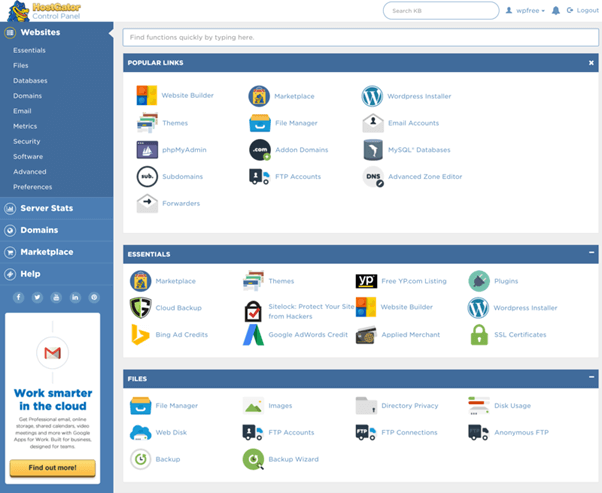
Task: Click the Google AdWords Credit icon
Action: [x=253, y=334]
